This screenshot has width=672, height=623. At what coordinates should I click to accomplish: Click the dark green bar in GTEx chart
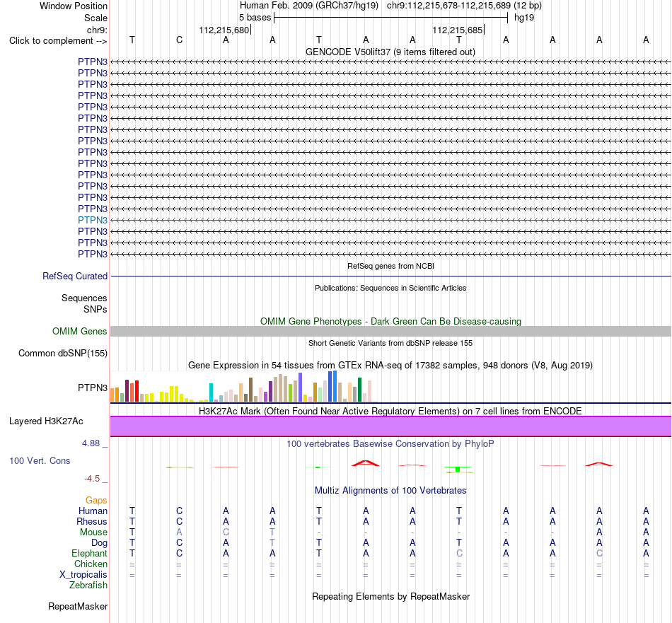tap(359, 390)
